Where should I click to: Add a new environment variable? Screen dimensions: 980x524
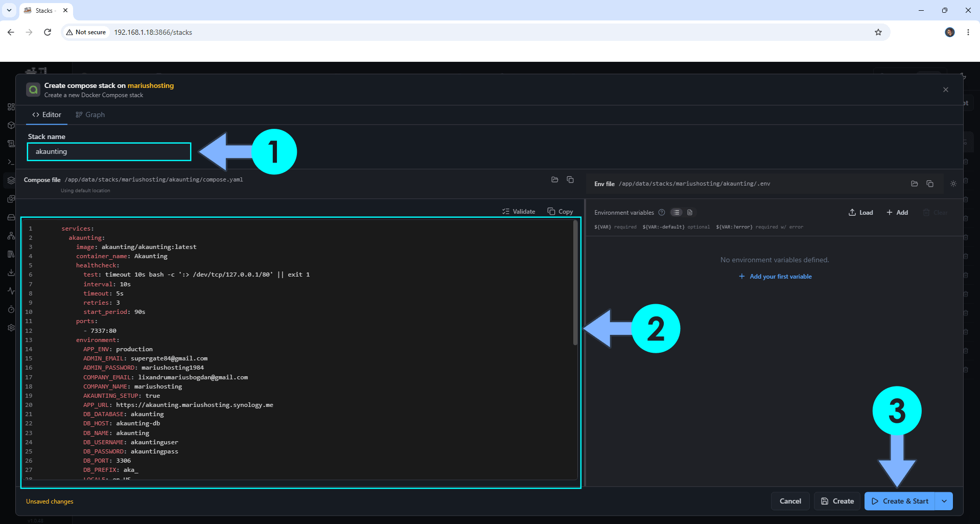point(897,213)
